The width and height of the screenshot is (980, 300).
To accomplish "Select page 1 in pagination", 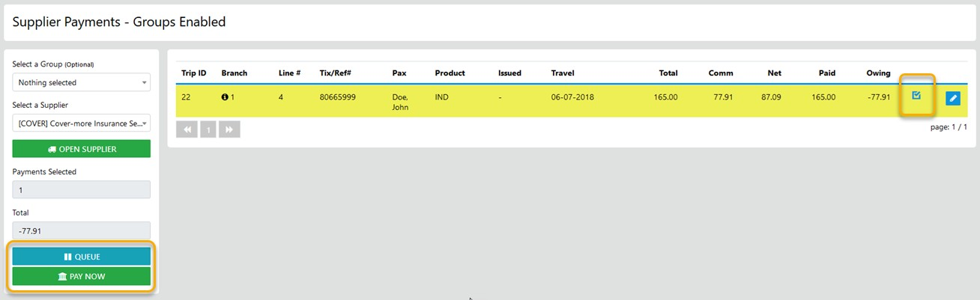I will [208, 129].
